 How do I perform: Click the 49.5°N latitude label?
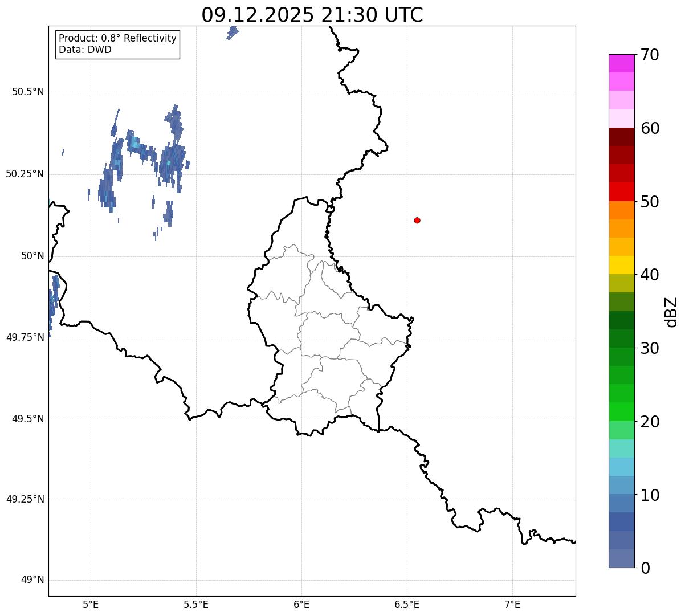click(28, 419)
